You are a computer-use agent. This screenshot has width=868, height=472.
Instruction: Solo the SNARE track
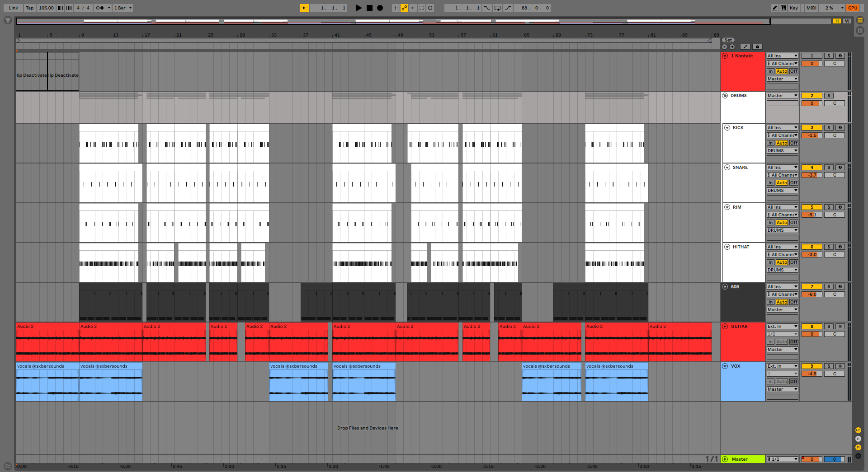(829, 167)
